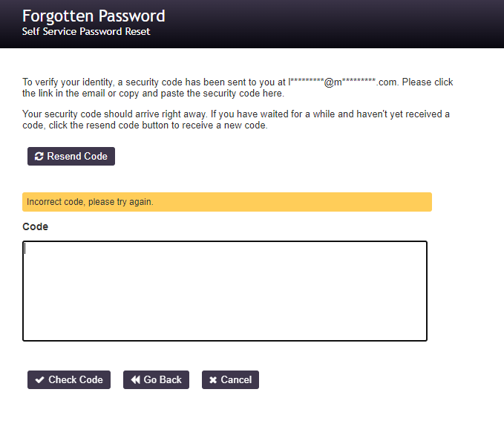Click the refresh icon beside Resend Code
Image resolution: width=504 pixels, height=421 pixels.
coord(39,157)
